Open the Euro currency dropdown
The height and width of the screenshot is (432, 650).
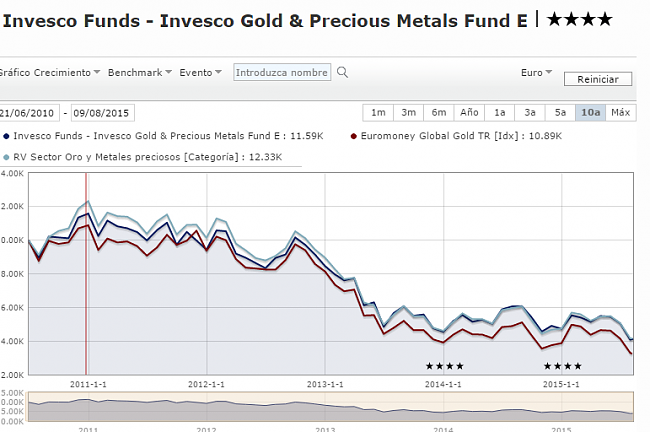(x=536, y=73)
